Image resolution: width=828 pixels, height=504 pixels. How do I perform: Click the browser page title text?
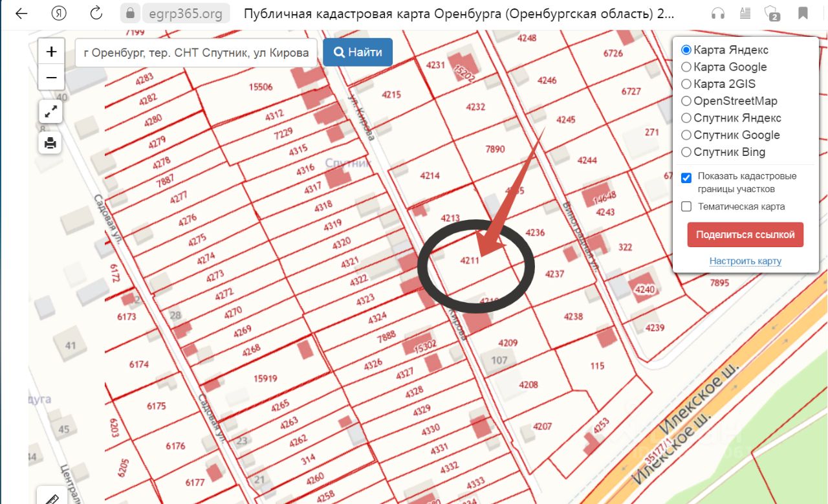pos(459,13)
